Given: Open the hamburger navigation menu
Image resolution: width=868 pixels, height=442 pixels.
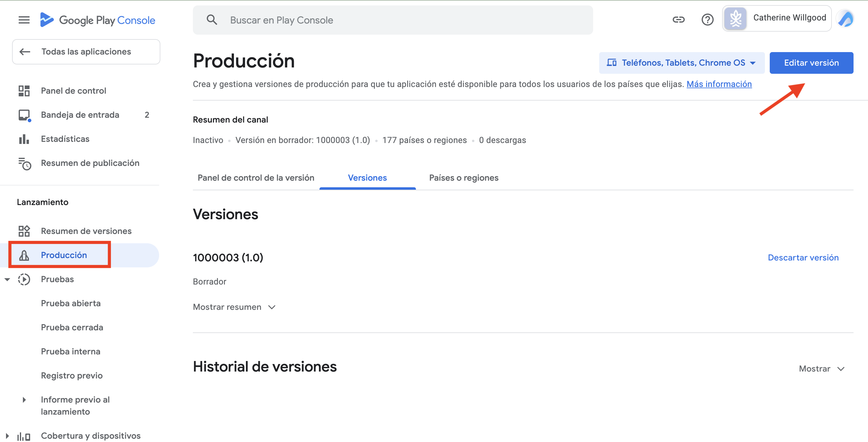Looking at the screenshot, I should click(x=24, y=20).
